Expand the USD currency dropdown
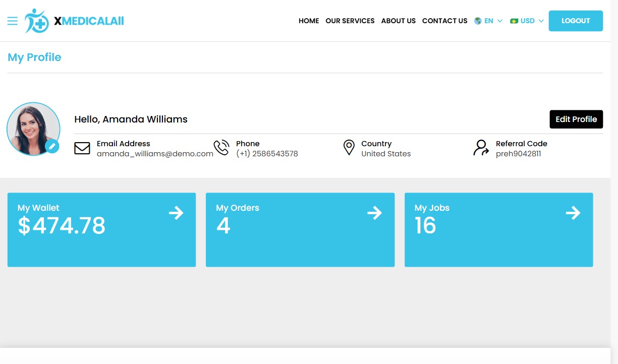Image resolution: width=618 pixels, height=364 pixels. coord(527,21)
